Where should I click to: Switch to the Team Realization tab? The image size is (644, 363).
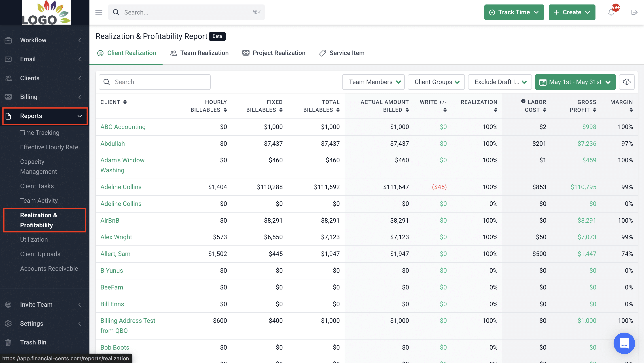204,53
